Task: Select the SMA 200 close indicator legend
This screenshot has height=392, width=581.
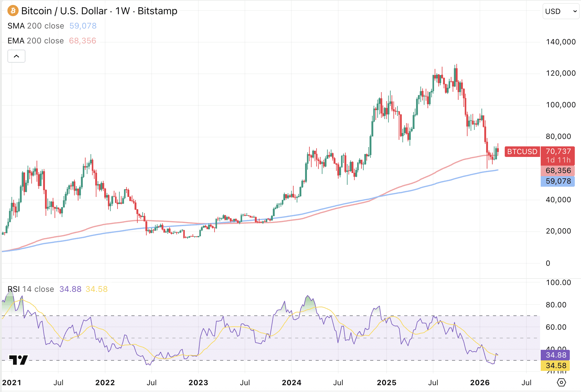Action: click(x=36, y=26)
